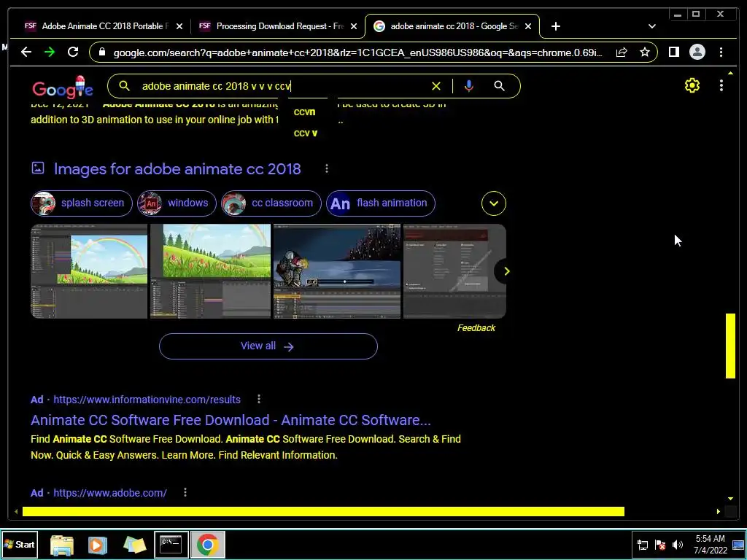The height and width of the screenshot is (560, 747).
Task: Click the View all images button
Action: 268,346
